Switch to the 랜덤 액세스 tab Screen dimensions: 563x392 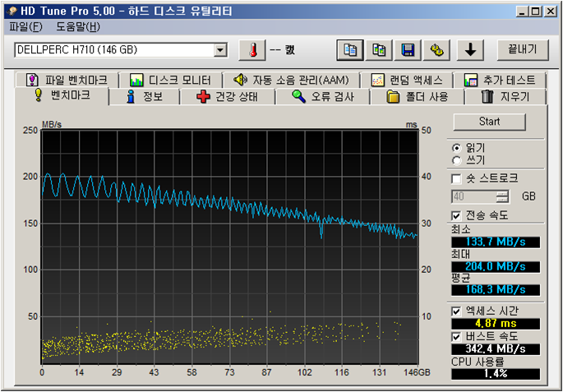(407, 80)
